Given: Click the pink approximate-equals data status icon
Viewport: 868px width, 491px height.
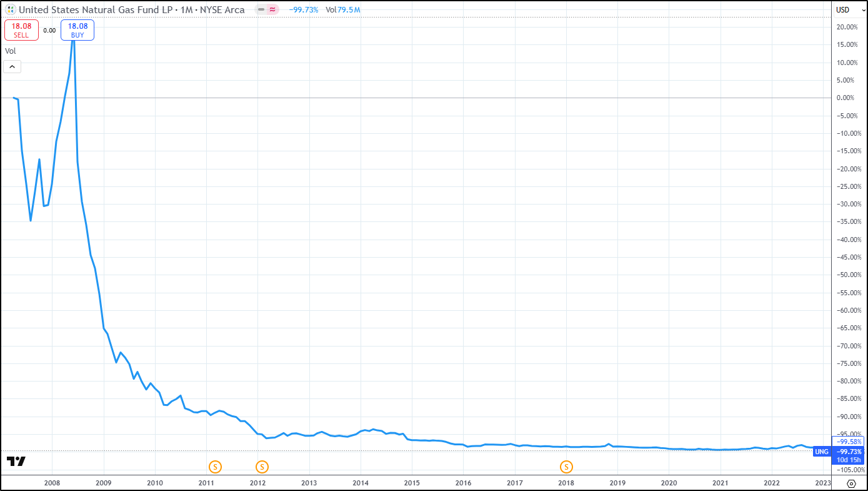Looking at the screenshot, I should pos(273,9).
